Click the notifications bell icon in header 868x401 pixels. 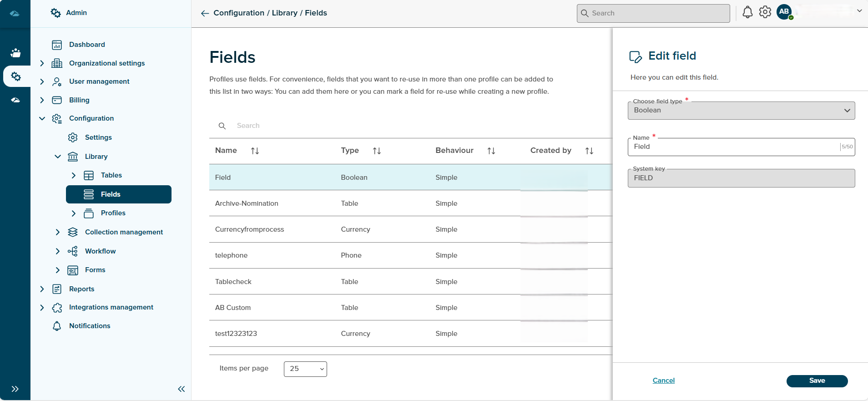[x=747, y=12]
